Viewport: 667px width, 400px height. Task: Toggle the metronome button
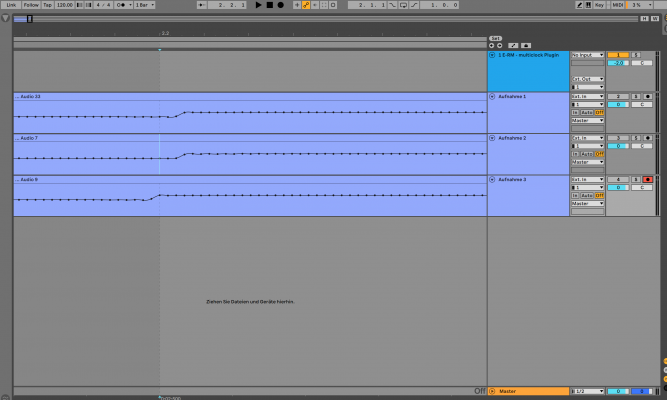pos(120,5)
